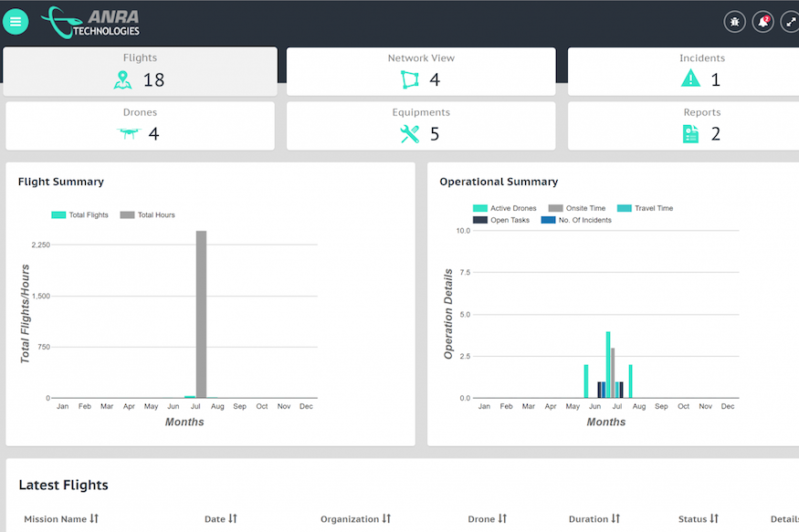Image resolution: width=799 pixels, height=532 pixels.
Task: Click the bug report icon
Action: pos(734,22)
